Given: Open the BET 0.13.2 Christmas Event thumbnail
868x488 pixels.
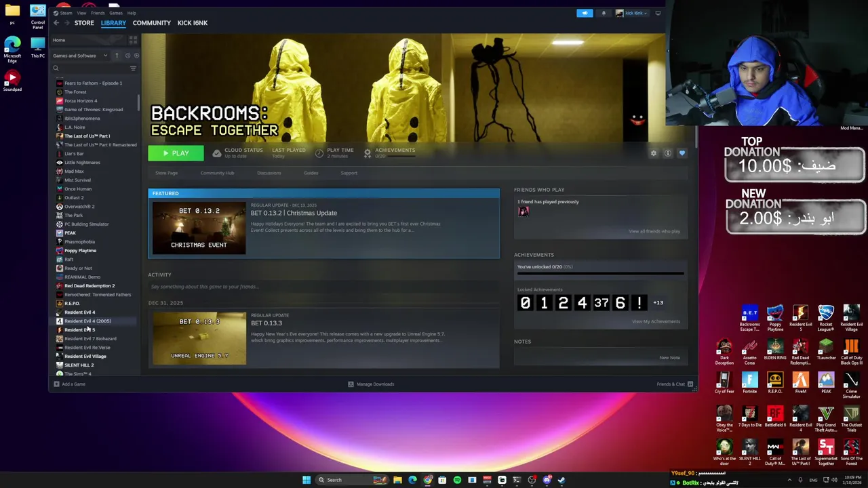Looking at the screenshot, I should (199, 228).
